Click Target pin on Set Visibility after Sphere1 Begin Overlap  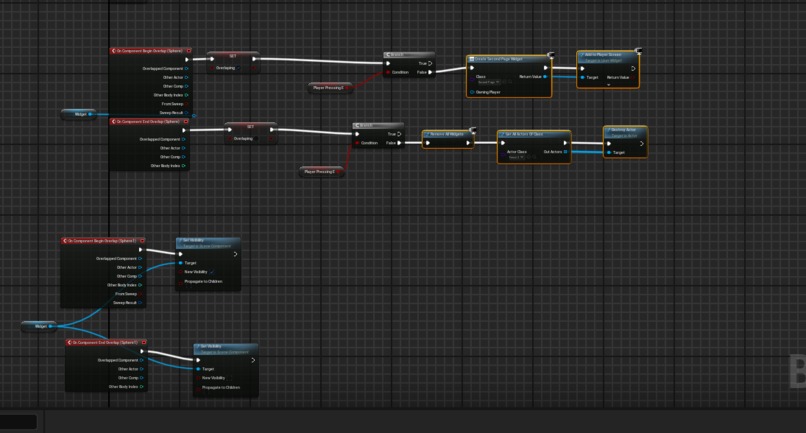click(x=180, y=263)
